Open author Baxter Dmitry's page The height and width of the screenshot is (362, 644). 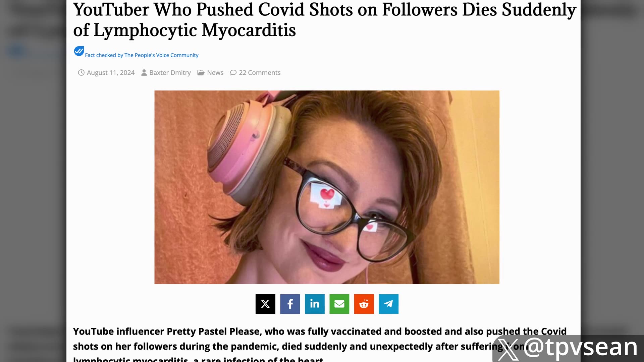[x=170, y=73]
